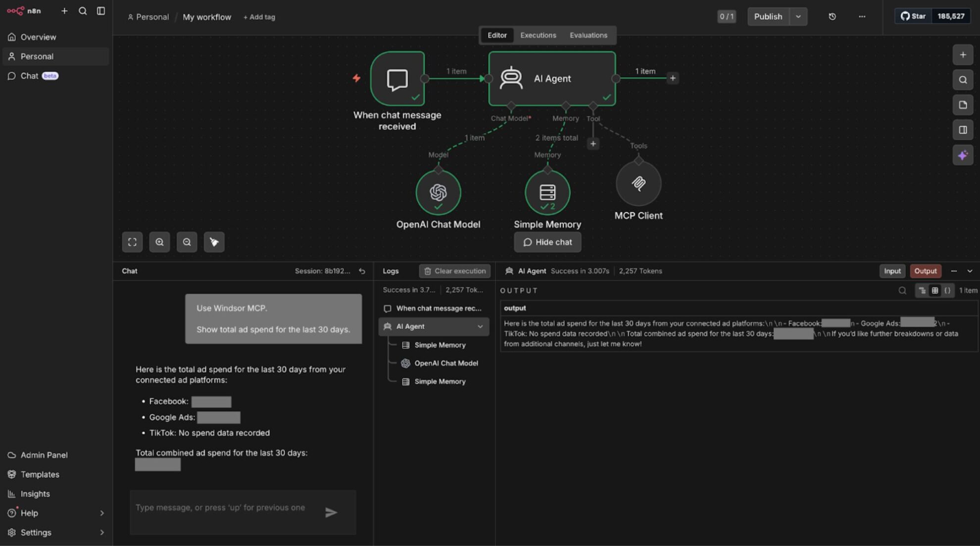Zoom out on the canvas
Viewport: 980px width, 546px height.
point(187,242)
